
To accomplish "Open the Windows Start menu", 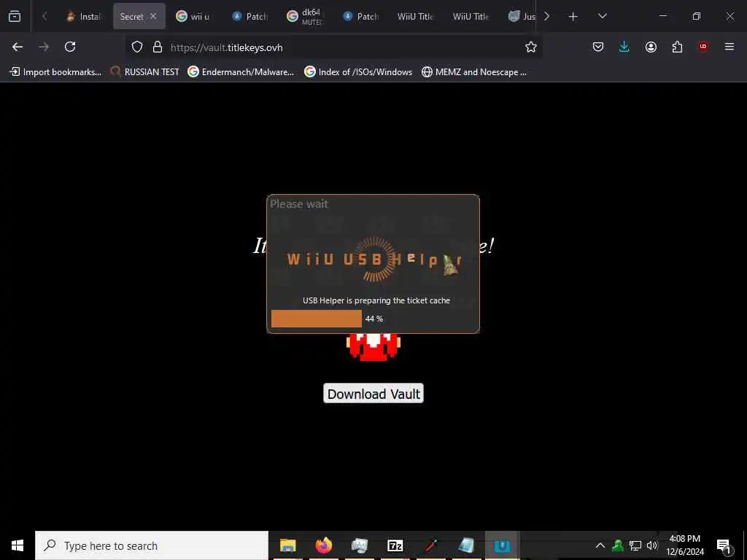I will pos(18,545).
